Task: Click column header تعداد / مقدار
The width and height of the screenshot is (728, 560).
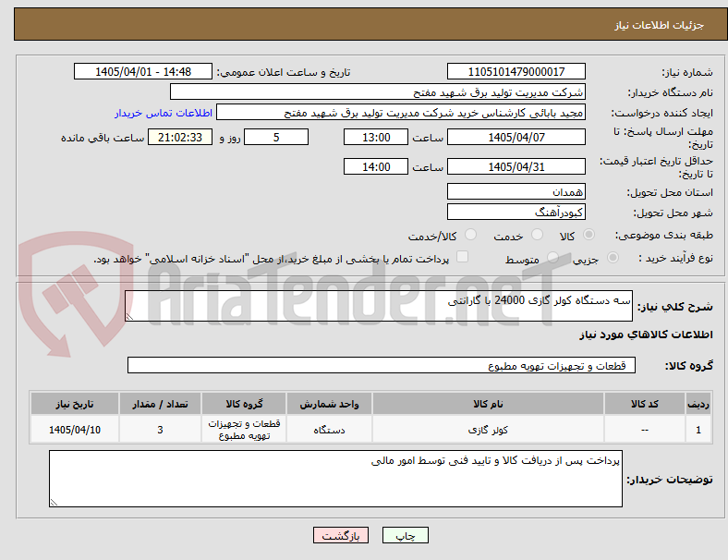Action: pos(160,404)
